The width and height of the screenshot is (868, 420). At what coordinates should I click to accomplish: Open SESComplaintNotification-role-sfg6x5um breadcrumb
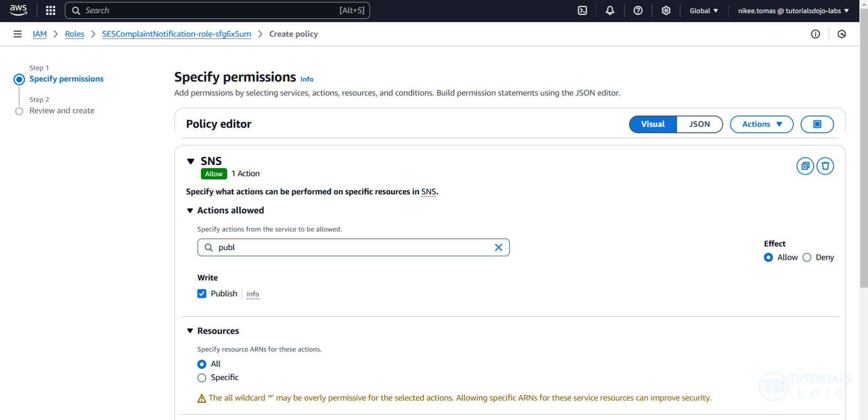coord(176,34)
